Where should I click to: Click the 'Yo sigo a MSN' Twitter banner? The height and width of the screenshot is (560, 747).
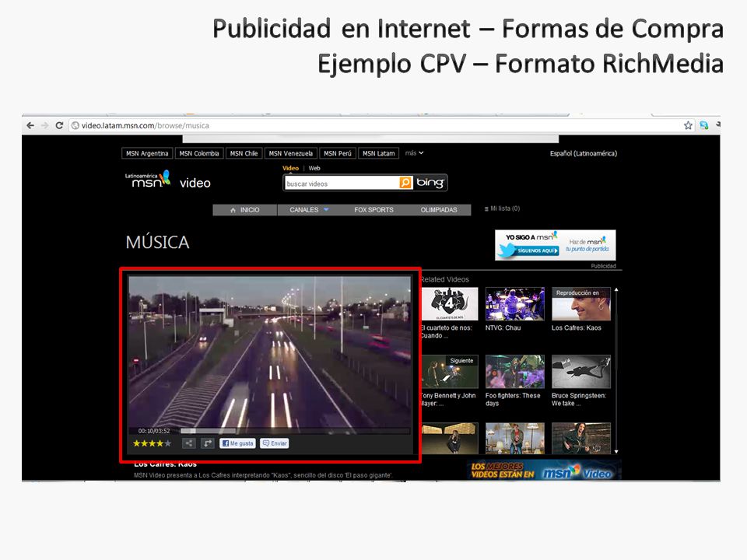(556, 245)
